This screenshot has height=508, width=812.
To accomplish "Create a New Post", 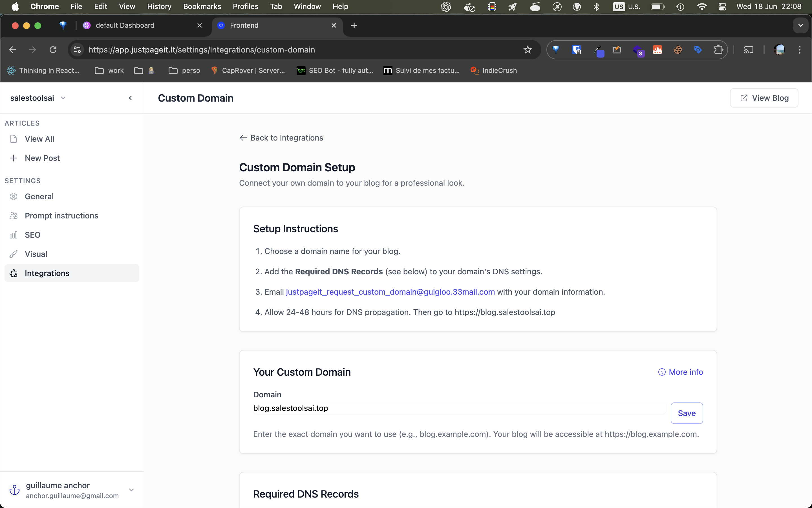I will point(71,158).
